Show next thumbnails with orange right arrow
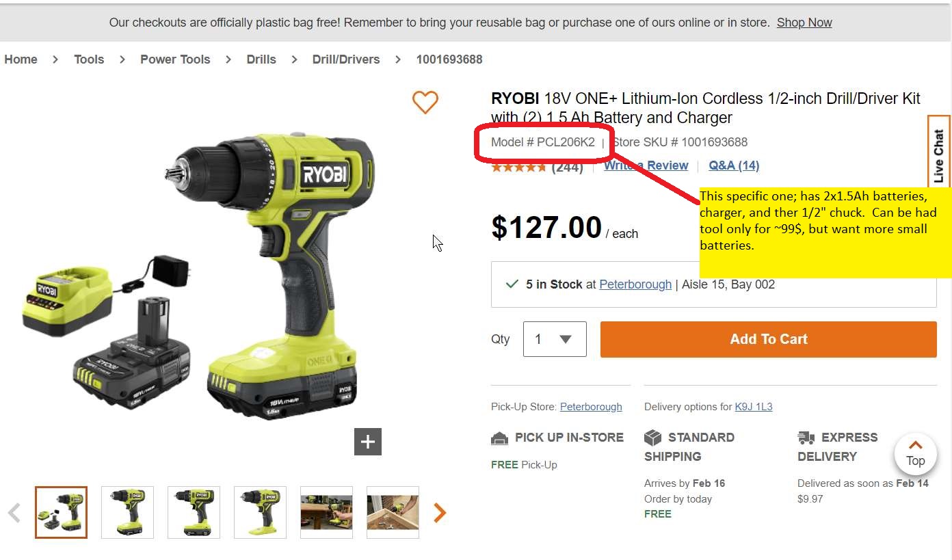The width and height of the screenshot is (952, 560). click(440, 512)
